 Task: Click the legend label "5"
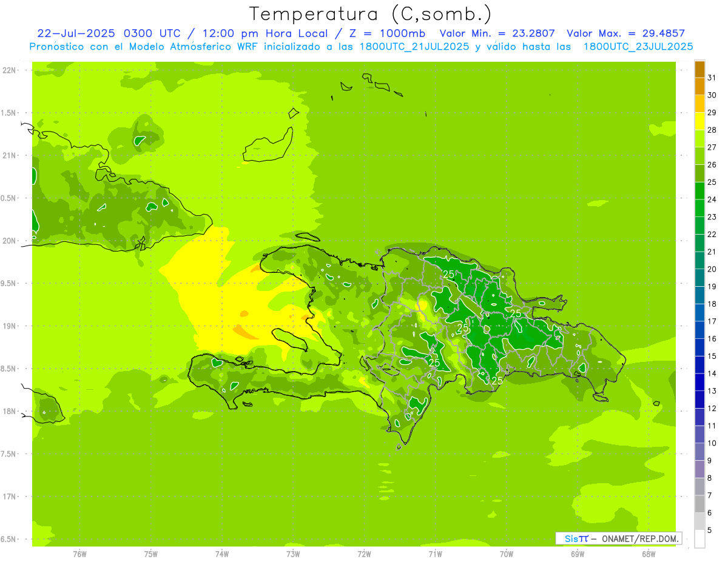710,530
